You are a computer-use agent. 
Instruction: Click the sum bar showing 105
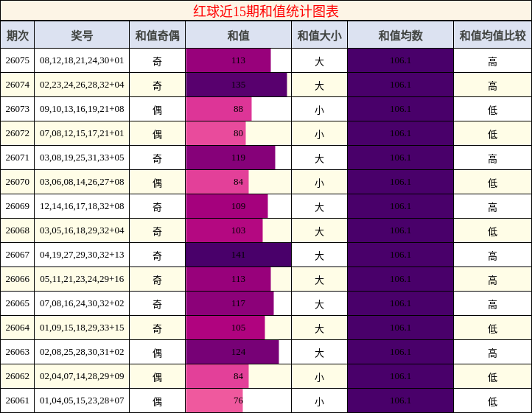[225, 328]
